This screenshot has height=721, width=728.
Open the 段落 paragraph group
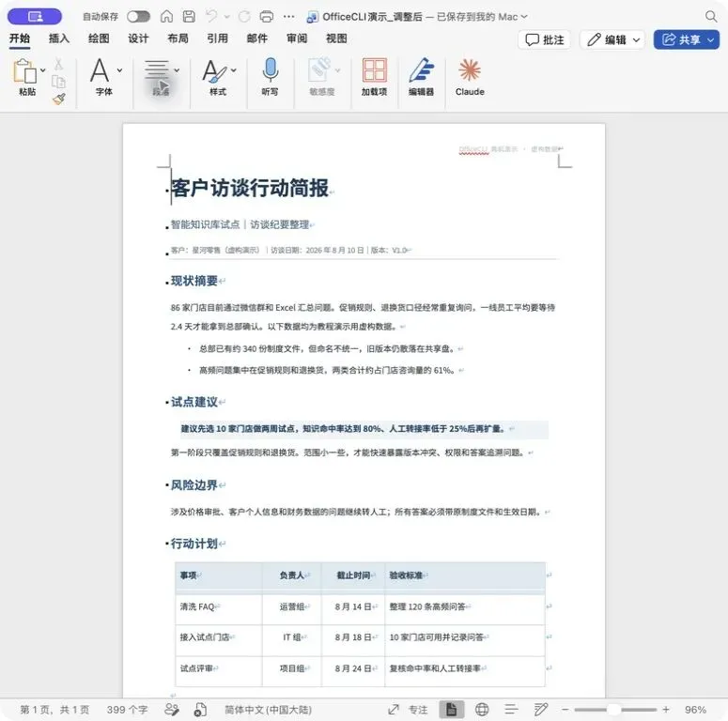[157, 77]
